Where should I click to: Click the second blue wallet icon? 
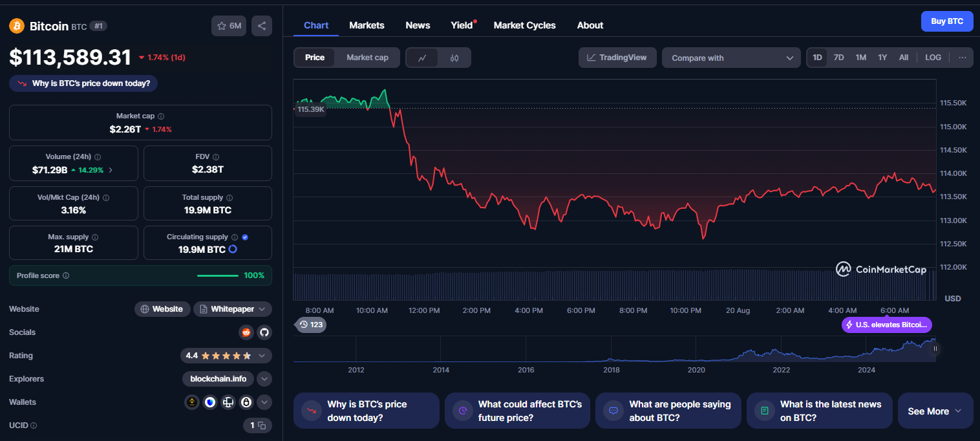[x=210, y=402]
